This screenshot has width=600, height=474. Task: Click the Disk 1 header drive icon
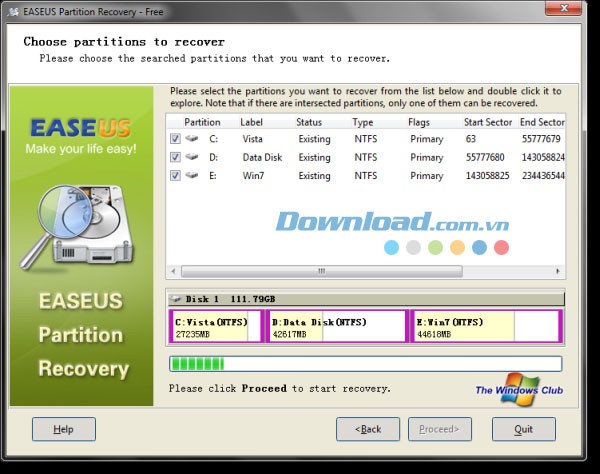(176, 299)
